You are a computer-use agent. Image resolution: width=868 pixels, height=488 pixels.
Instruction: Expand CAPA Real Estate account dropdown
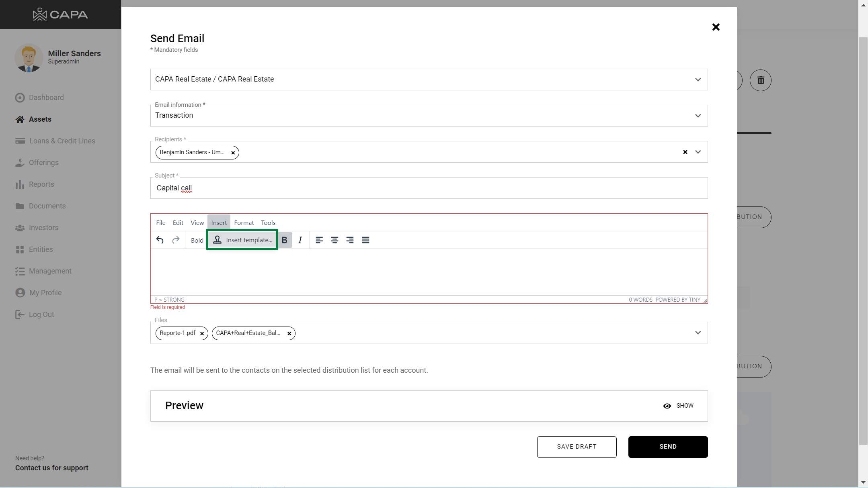tap(698, 80)
